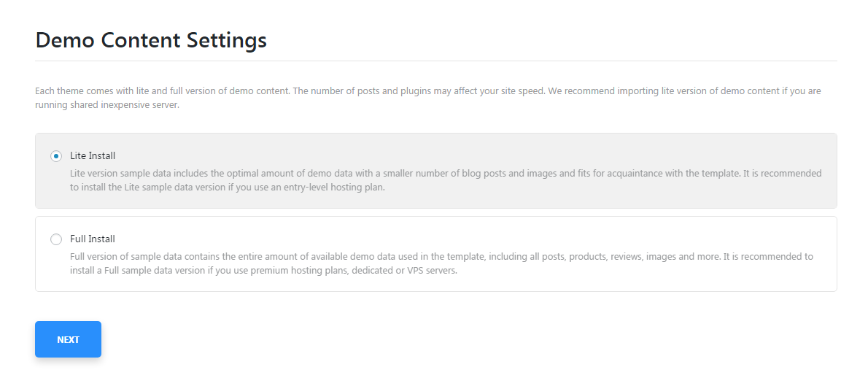
Task: Click the Demo Content Settings heading
Action: click(x=151, y=40)
